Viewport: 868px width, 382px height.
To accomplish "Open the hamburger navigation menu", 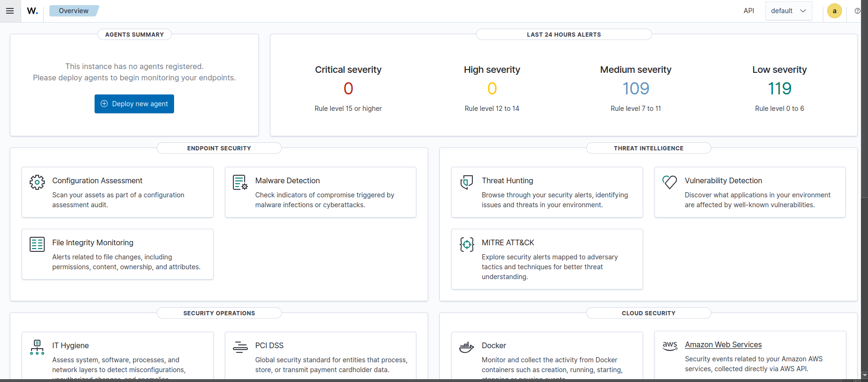I will [x=10, y=11].
